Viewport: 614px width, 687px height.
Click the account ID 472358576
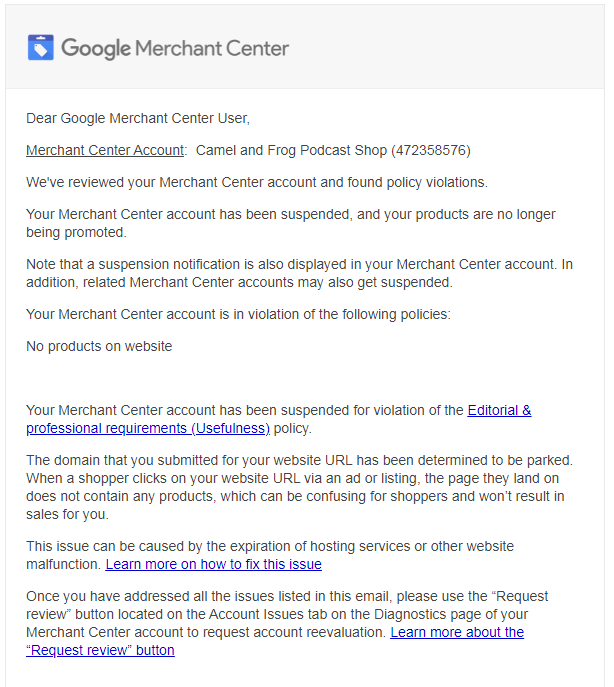click(430, 150)
